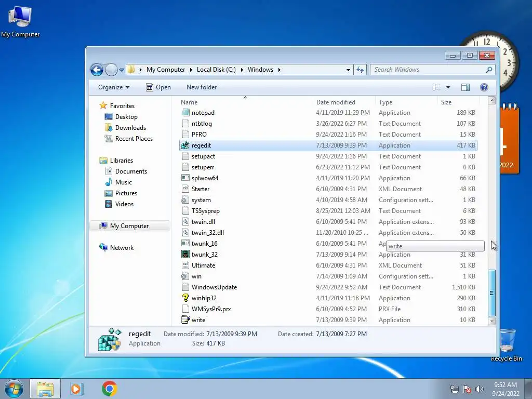Sort by the Size column header

pos(458,102)
